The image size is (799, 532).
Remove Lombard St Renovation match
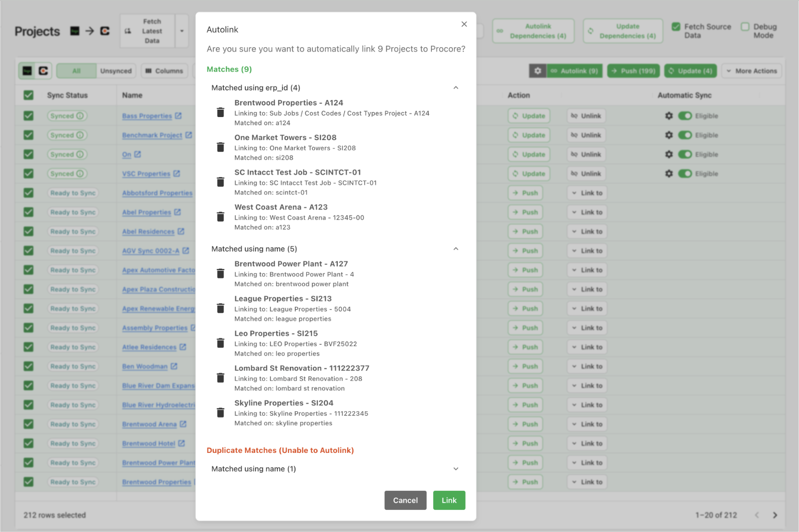[220, 378]
